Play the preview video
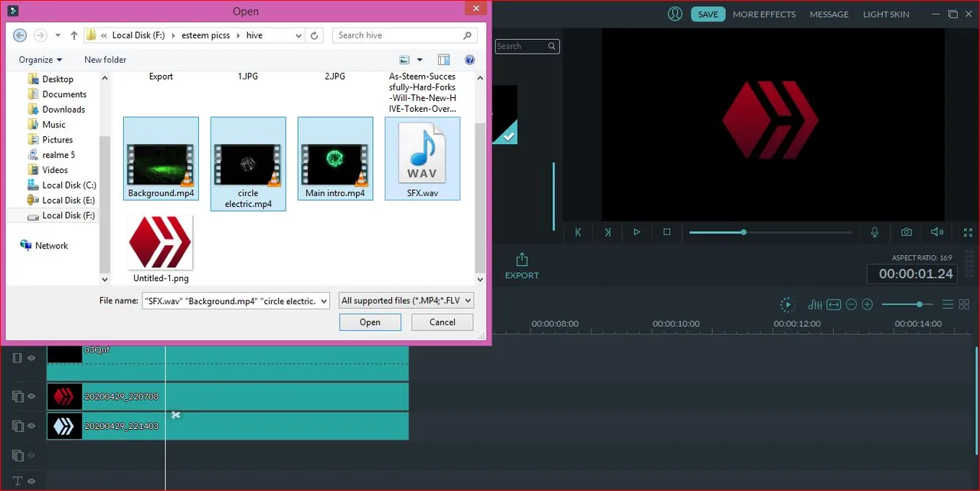980x491 pixels. (636, 232)
